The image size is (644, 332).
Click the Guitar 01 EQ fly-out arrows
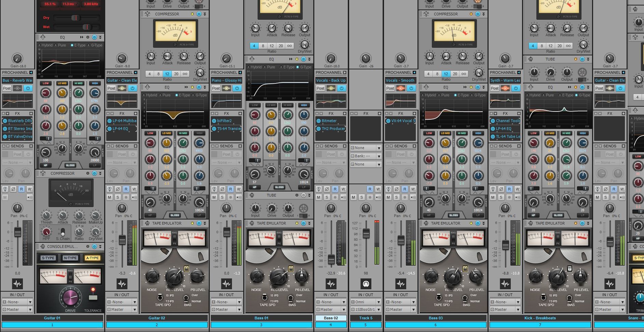coord(82,37)
